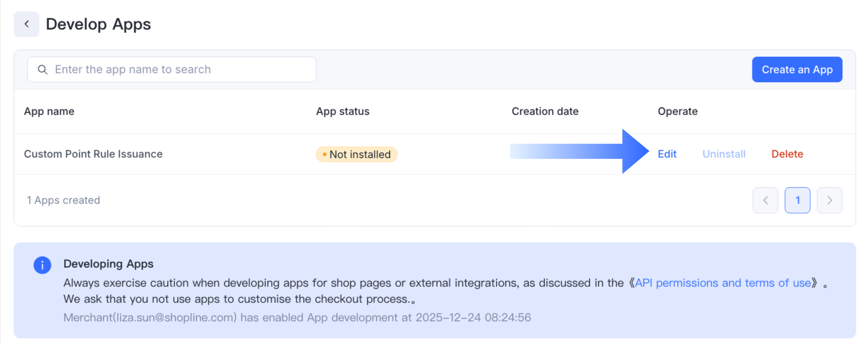The image size is (868, 345).
Task: Click the Operate column header
Action: tap(677, 111)
